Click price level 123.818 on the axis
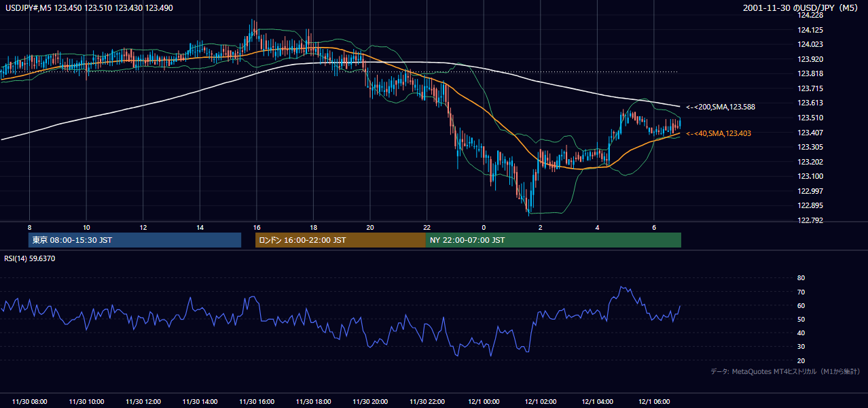The width and height of the screenshot is (868, 408). (x=811, y=74)
